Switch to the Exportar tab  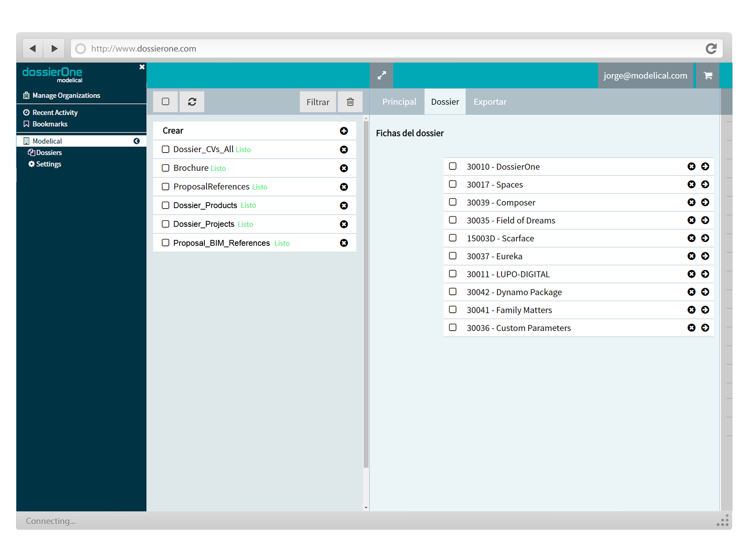click(490, 102)
